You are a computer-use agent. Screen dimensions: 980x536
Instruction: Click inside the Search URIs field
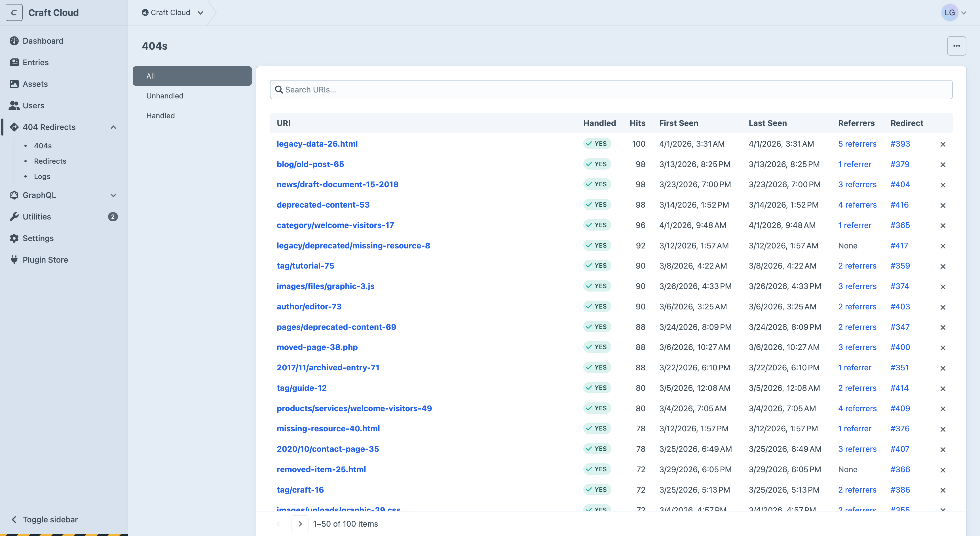pos(533,89)
